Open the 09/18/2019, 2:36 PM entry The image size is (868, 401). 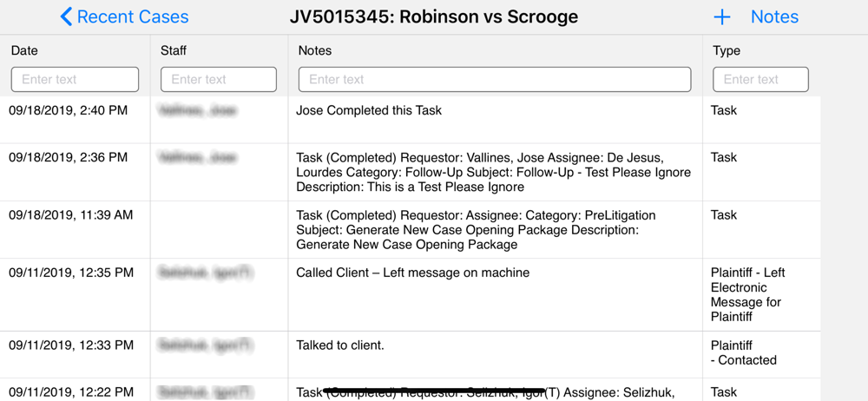(411, 172)
